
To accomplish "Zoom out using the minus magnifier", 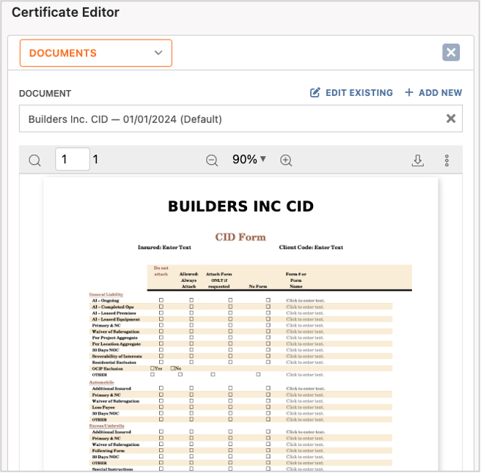I will [212, 160].
